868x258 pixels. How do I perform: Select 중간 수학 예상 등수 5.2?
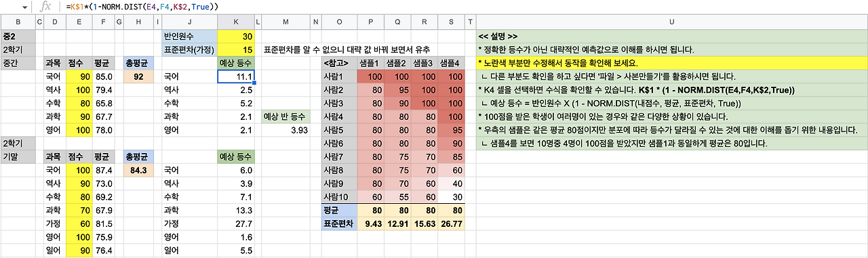click(x=236, y=103)
